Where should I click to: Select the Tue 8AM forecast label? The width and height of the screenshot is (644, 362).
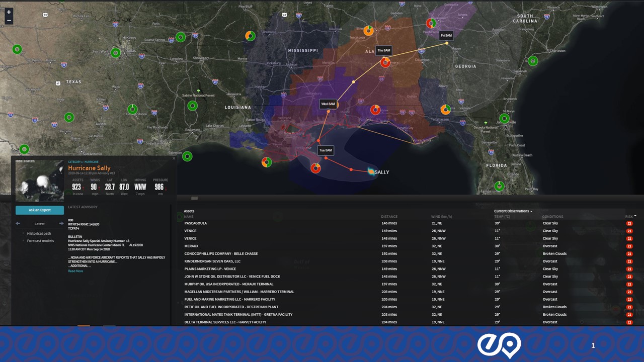tap(326, 150)
